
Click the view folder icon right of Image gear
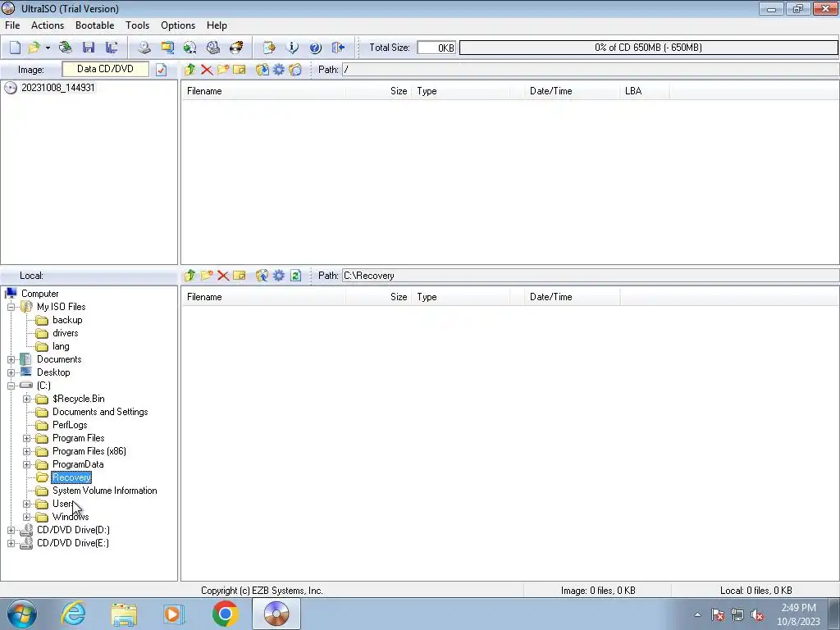(295, 70)
